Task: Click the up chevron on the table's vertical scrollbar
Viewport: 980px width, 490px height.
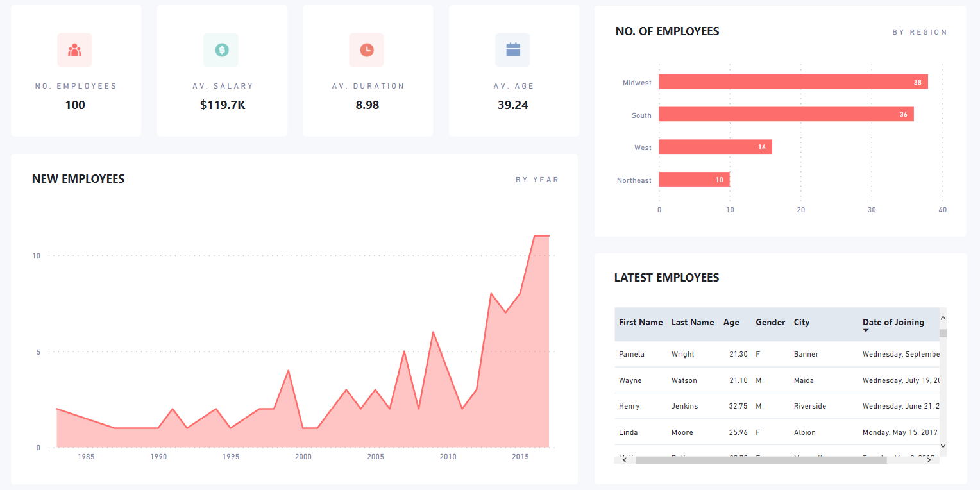Action: [943, 317]
